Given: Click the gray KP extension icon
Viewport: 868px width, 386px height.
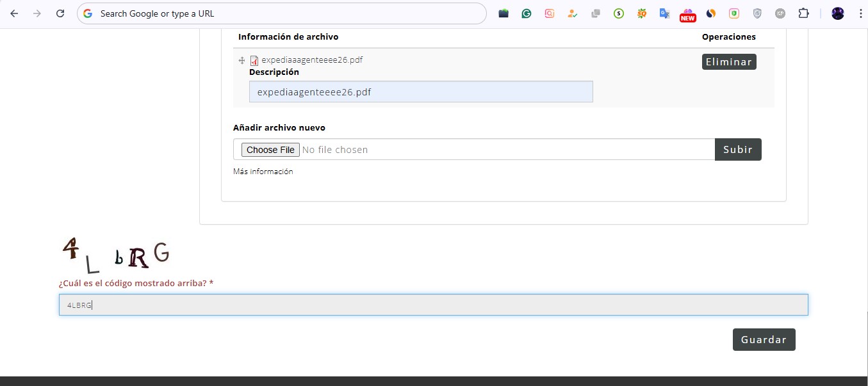Looking at the screenshot, I should pyautogui.click(x=780, y=13).
